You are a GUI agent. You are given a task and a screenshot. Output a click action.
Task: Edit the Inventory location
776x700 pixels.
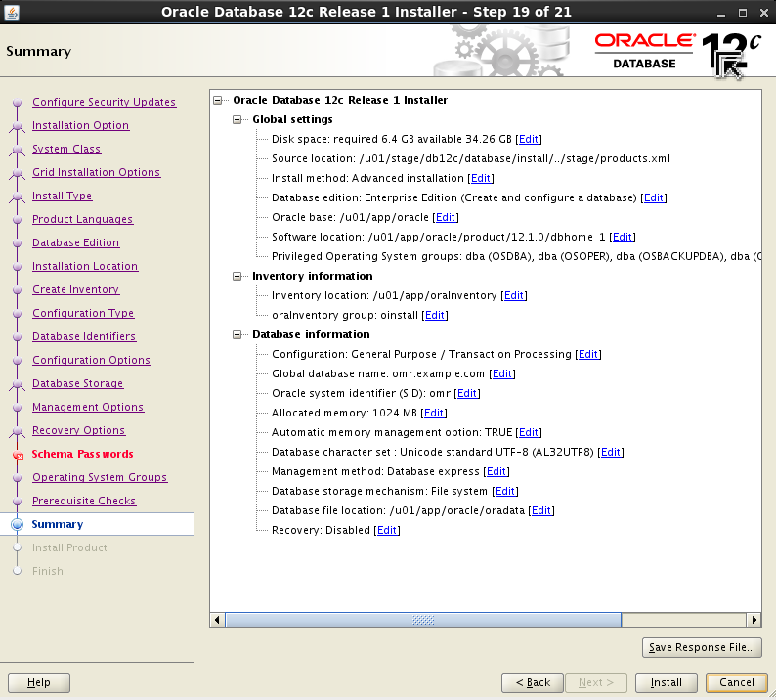tap(514, 295)
